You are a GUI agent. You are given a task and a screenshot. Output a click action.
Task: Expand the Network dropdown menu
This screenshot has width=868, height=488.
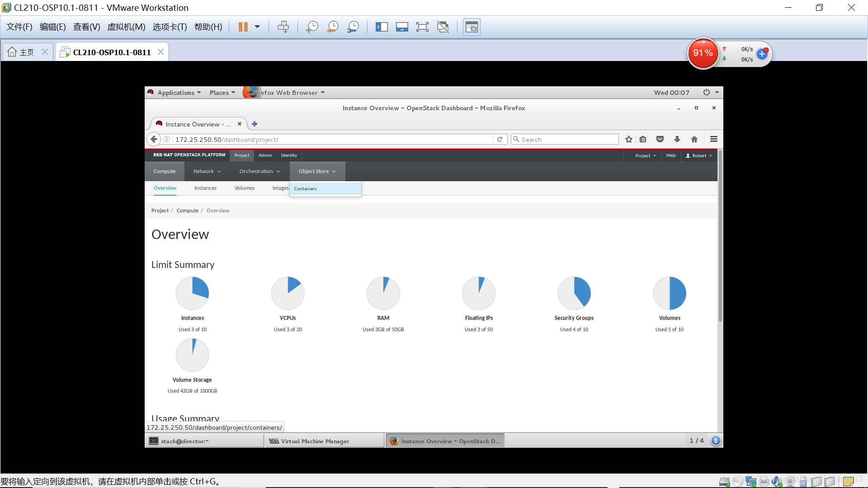207,172
